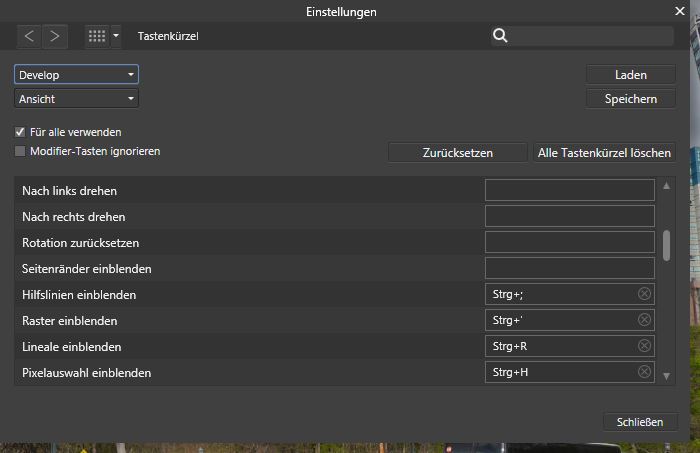Select shortcut field for 'Seitenränder einblenden'
Screen dimensions: 700x453
tap(570, 268)
